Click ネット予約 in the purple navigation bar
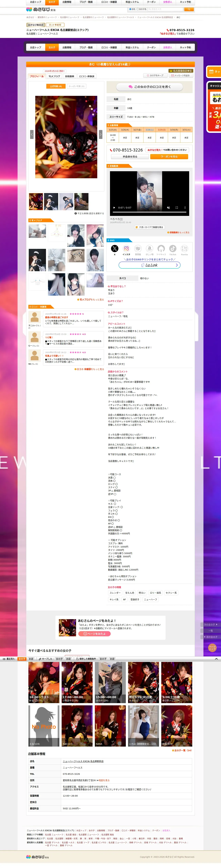The image size is (221, 868). [x=185, y=48]
